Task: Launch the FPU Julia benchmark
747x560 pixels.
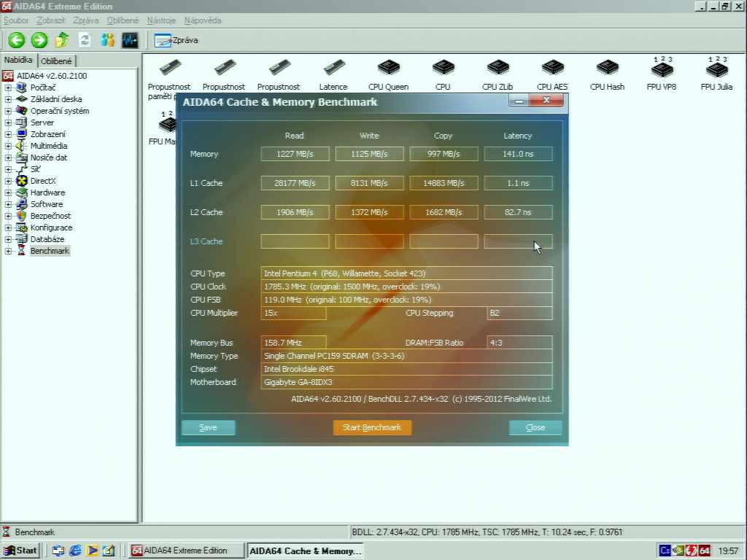Action: (716, 74)
